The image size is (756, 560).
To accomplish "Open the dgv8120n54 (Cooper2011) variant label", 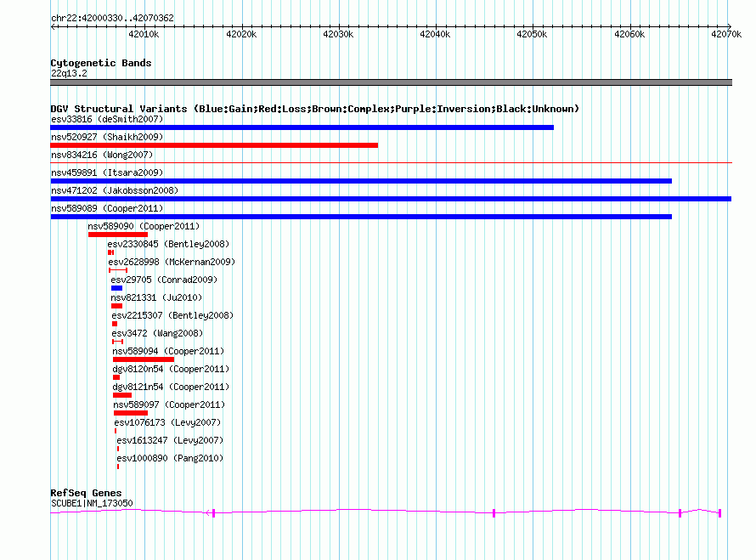I will click(x=171, y=369).
